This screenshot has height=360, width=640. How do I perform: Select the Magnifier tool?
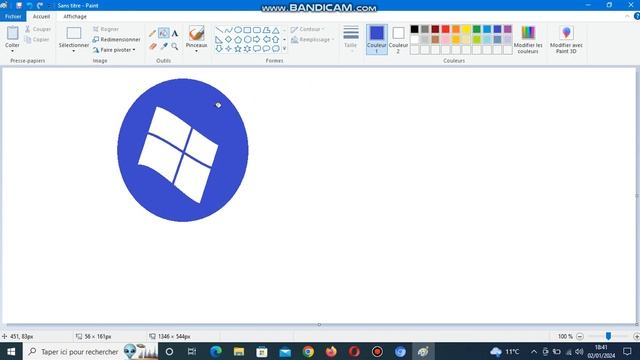pos(175,47)
